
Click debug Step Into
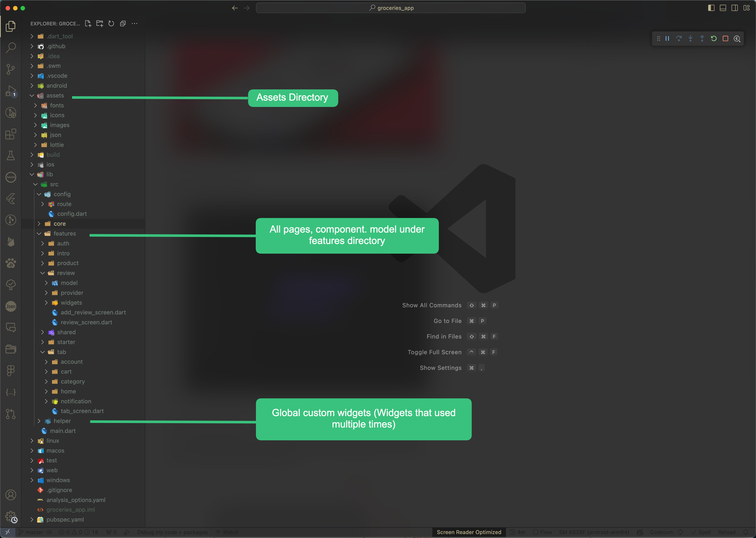690,38
